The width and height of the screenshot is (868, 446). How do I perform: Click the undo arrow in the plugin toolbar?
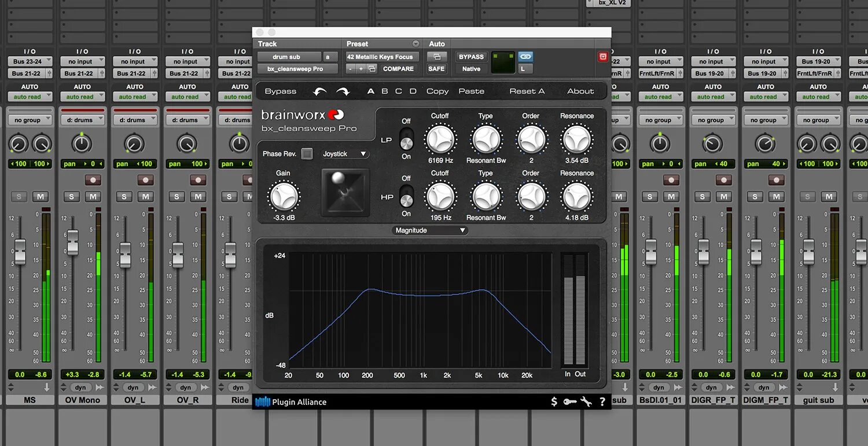coord(319,91)
